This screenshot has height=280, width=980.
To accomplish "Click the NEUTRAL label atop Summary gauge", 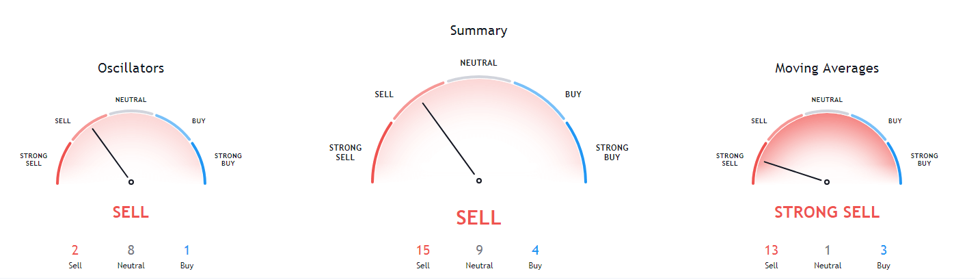I will click(x=478, y=63).
